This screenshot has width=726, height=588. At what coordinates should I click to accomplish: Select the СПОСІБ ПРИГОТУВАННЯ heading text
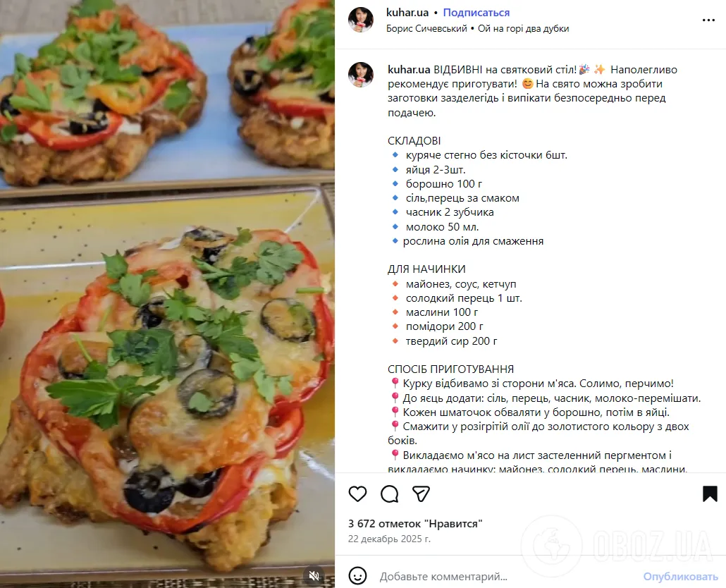[451, 369]
